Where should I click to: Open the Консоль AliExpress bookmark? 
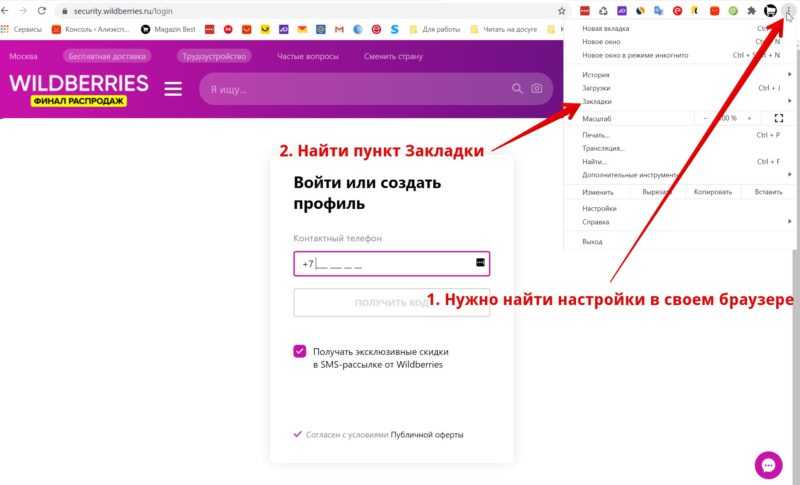[91, 30]
